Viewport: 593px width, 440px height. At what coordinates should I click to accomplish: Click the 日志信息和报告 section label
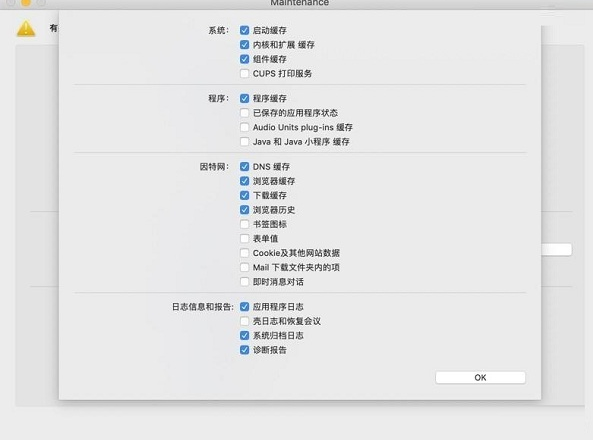(202, 306)
